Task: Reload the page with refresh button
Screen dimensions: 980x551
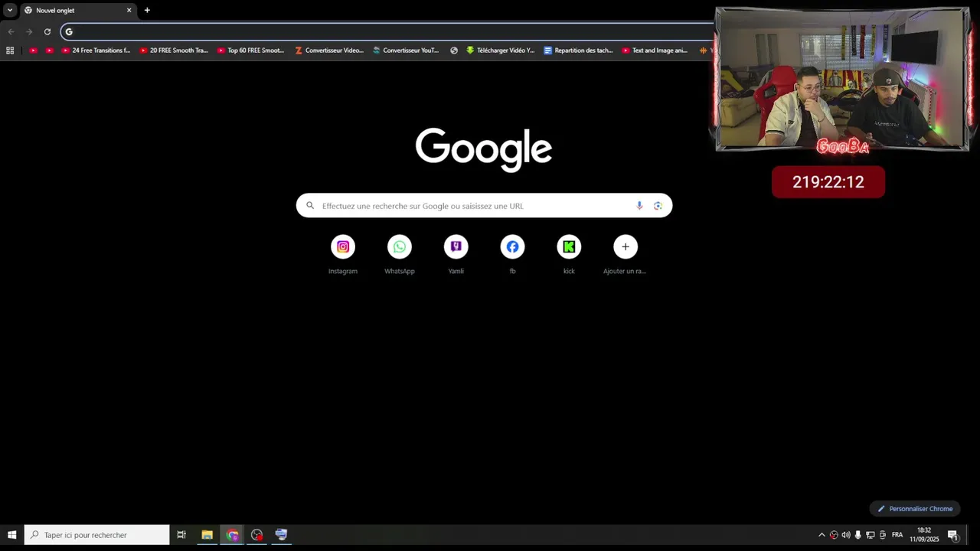Action: pyautogui.click(x=47, y=31)
